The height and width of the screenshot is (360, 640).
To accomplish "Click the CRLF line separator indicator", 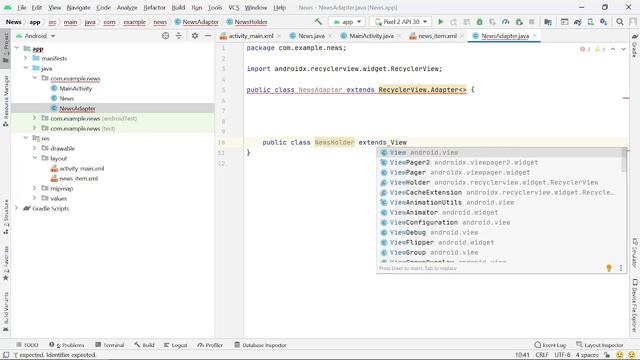I will (x=542, y=355).
